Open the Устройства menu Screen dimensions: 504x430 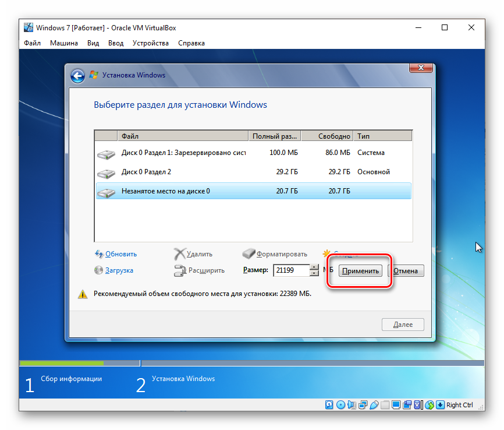150,43
